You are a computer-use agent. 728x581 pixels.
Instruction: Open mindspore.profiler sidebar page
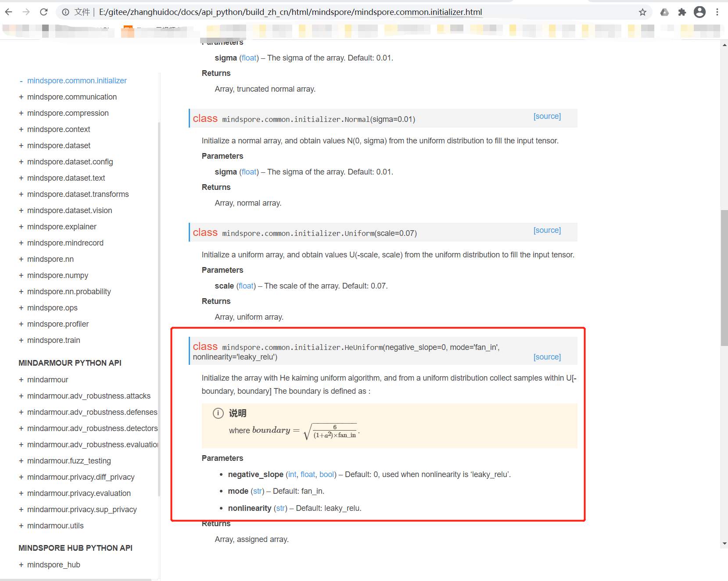point(58,324)
